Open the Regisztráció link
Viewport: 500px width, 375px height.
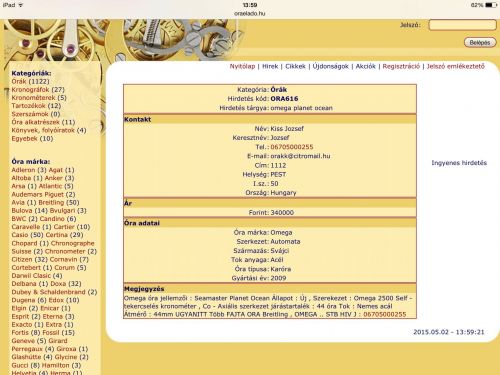(x=401, y=66)
